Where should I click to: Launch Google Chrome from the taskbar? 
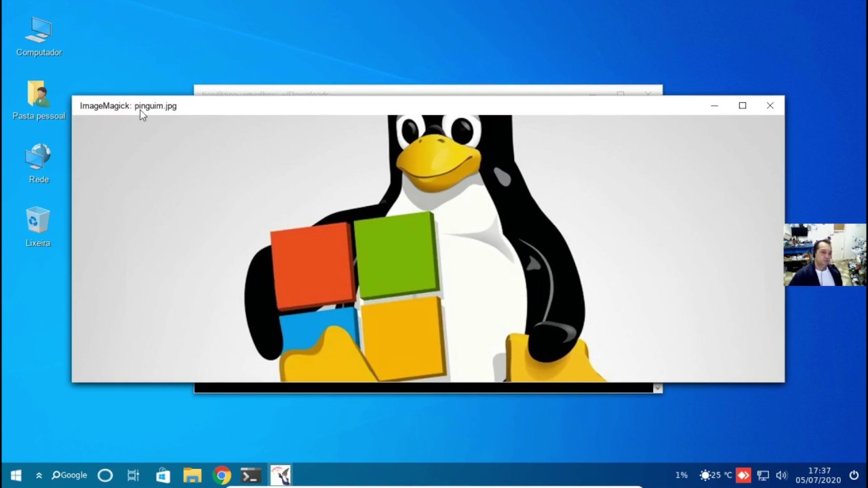click(x=222, y=475)
